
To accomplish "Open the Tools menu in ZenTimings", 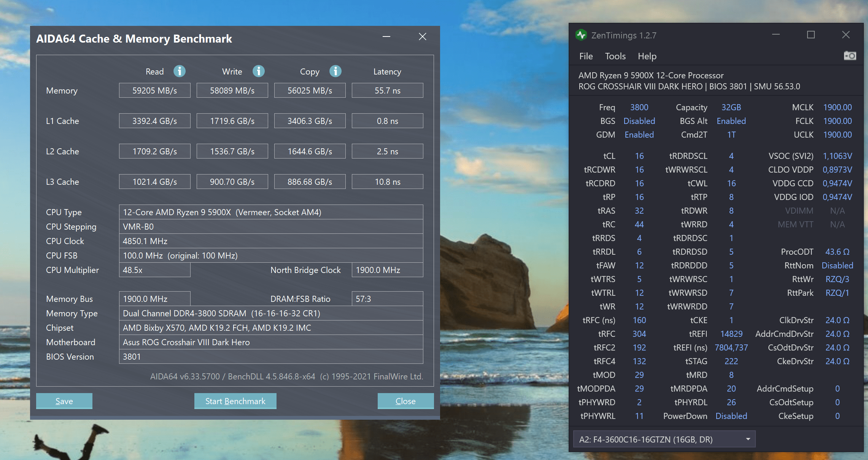I will pos(615,56).
